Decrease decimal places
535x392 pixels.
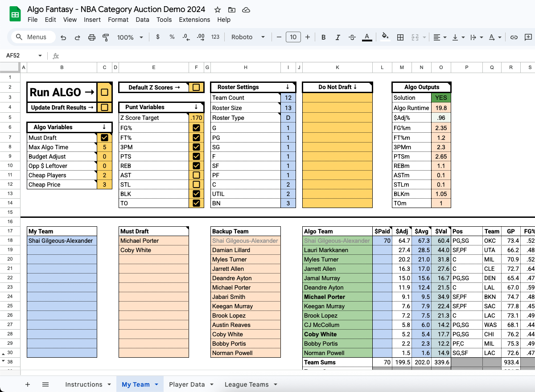[x=186, y=37]
